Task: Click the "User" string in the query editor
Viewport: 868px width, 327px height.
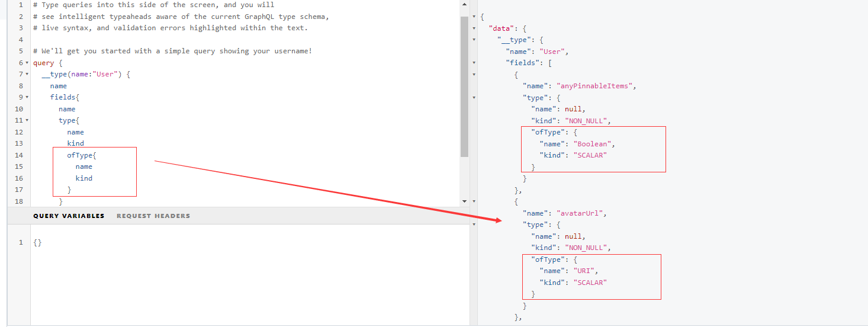Action: tap(105, 75)
